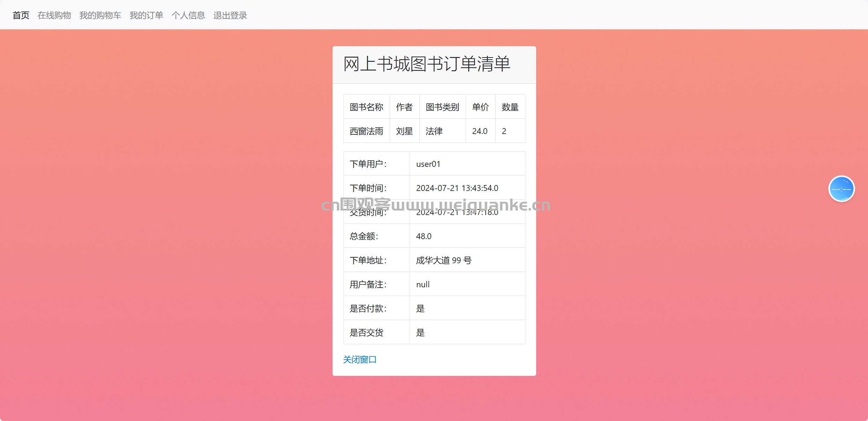
Task: Select the 作者 column header
Action: pyautogui.click(x=404, y=107)
